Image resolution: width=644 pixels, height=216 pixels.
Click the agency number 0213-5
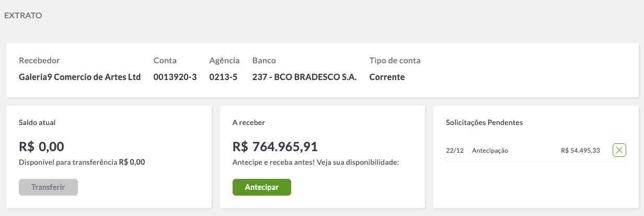coord(223,77)
